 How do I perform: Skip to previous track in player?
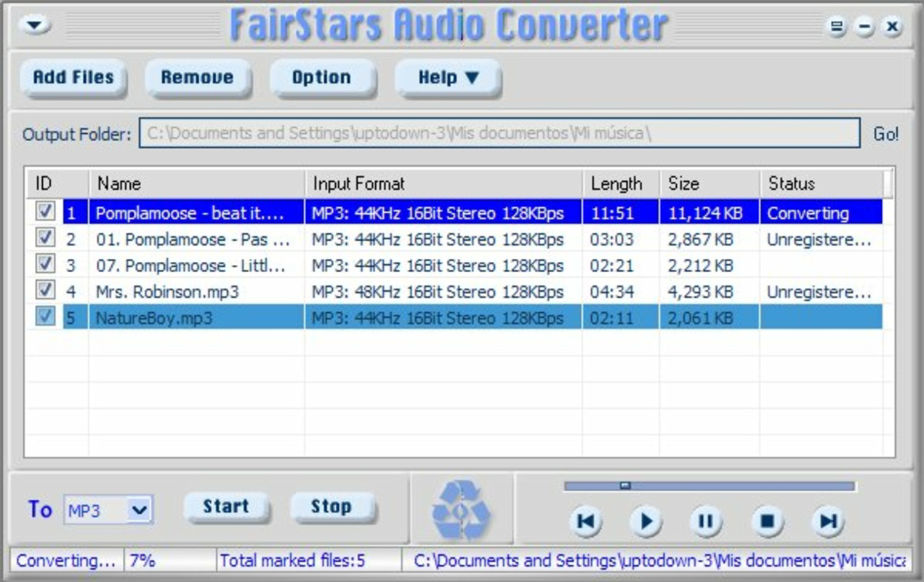585,521
